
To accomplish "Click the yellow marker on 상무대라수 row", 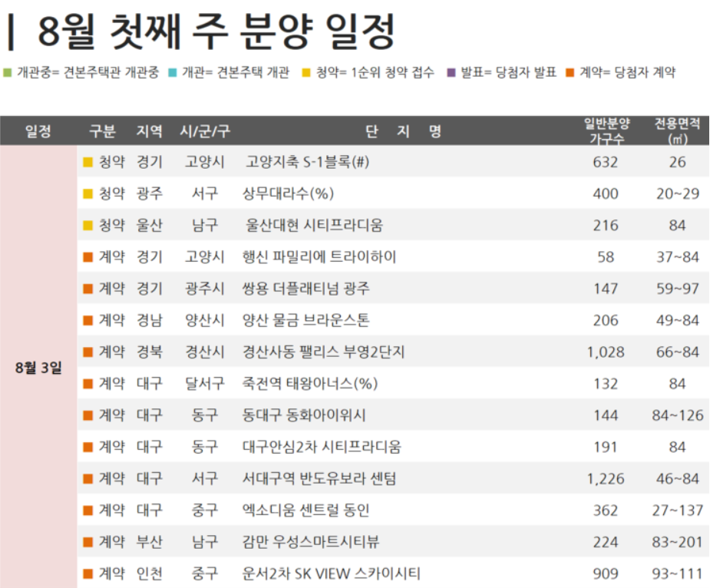I will 88,194.
